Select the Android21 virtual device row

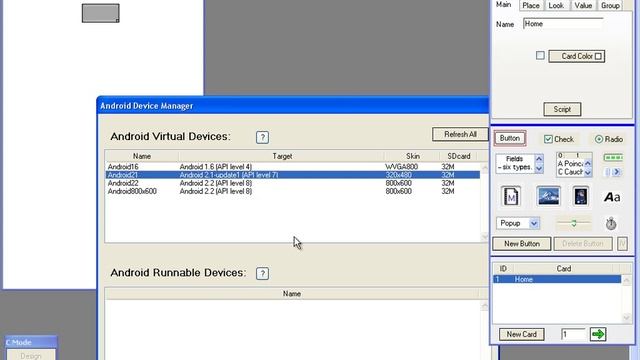pyautogui.click(x=292, y=175)
